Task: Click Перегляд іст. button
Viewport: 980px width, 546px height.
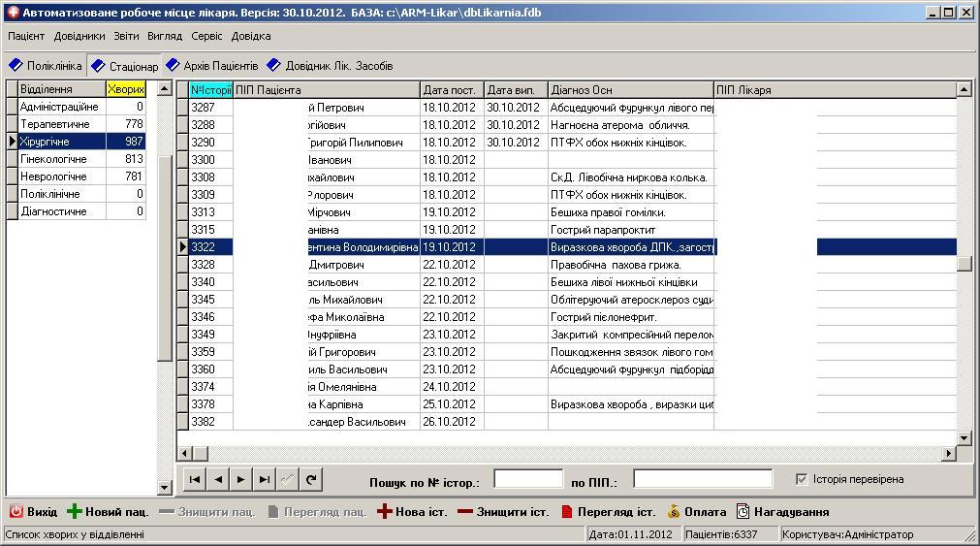Action: click(x=608, y=512)
